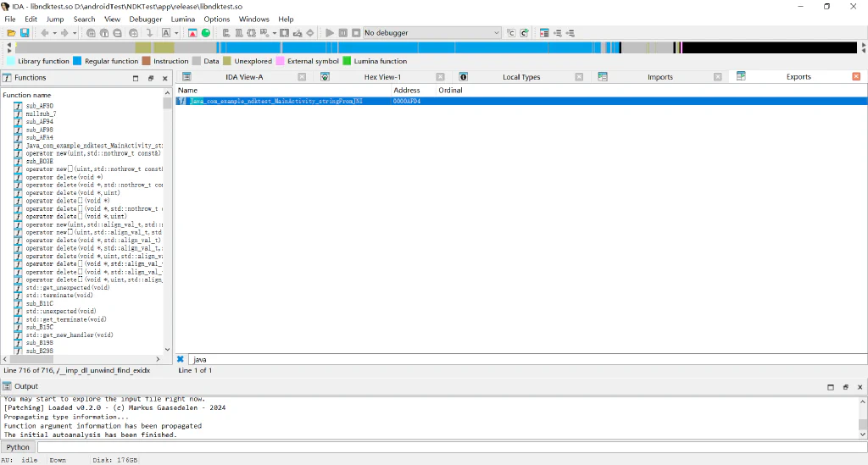The width and height of the screenshot is (868, 465).
Task: Terminate the process with the stop icon
Action: click(x=357, y=33)
